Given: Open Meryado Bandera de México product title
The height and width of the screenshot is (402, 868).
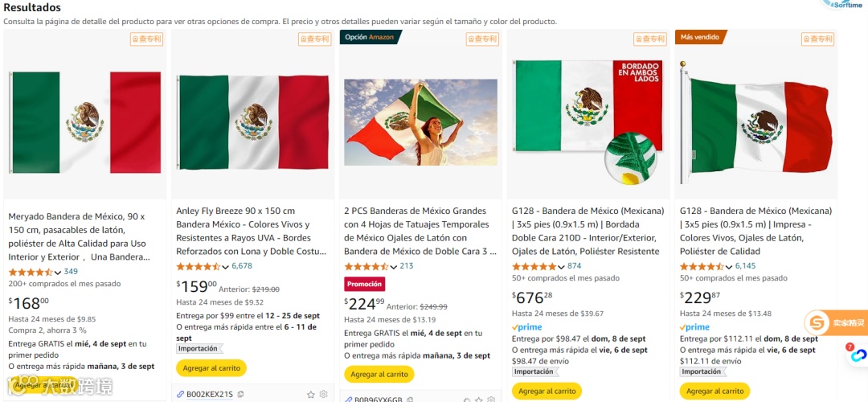Looking at the screenshot, I should (77, 236).
